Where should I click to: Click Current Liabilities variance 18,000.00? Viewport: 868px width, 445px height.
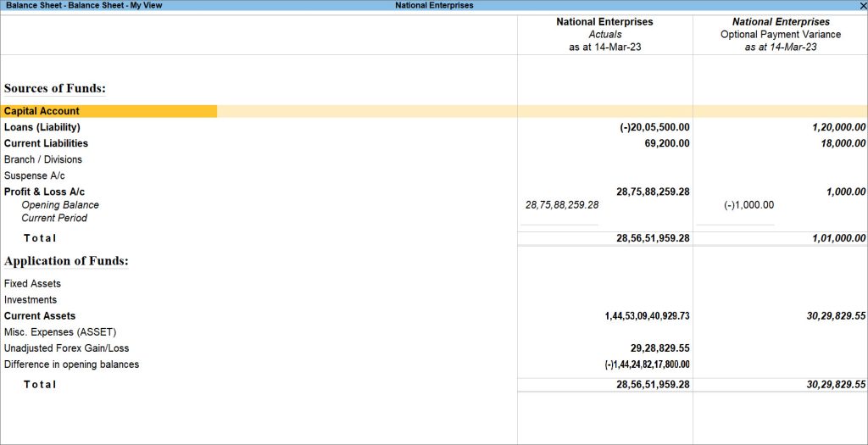tap(842, 143)
